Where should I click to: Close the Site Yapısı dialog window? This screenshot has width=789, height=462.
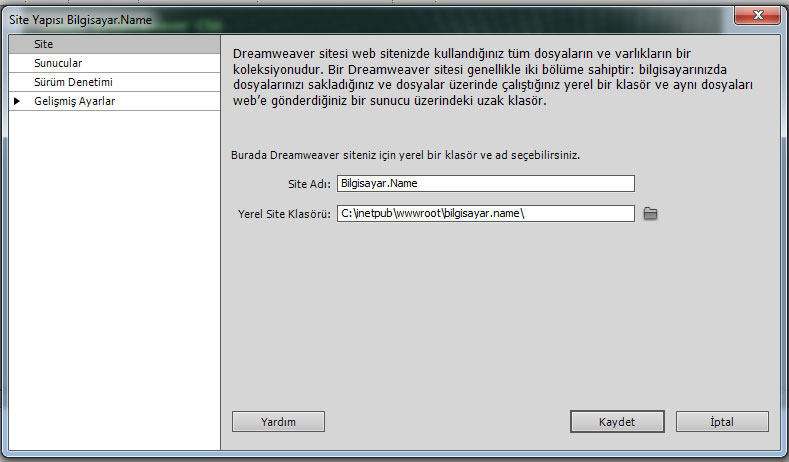click(758, 15)
